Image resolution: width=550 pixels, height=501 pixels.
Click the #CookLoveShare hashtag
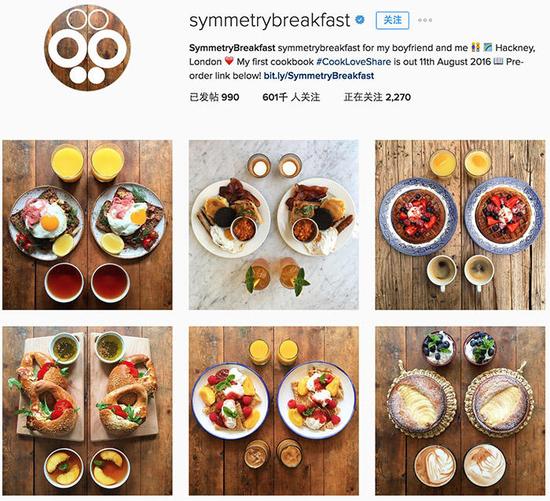[353, 62]
